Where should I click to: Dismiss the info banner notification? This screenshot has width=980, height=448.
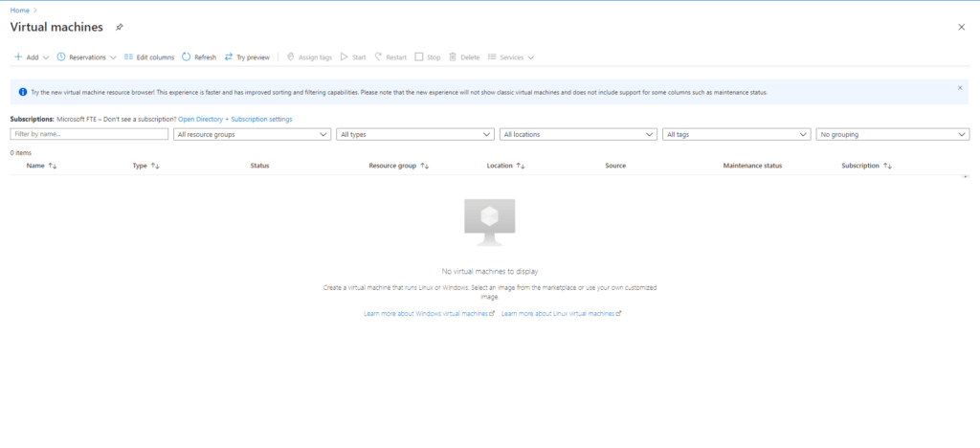point(960,87)
